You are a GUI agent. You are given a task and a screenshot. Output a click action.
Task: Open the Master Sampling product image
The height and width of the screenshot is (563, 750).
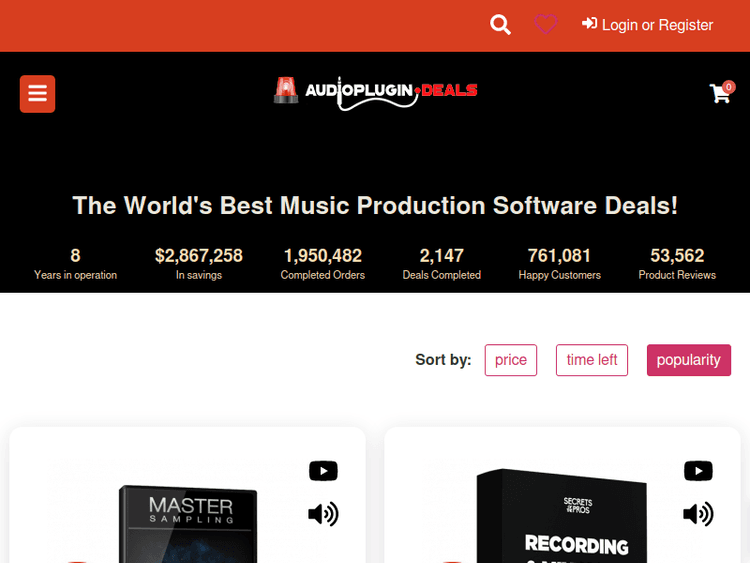[188, 524]
